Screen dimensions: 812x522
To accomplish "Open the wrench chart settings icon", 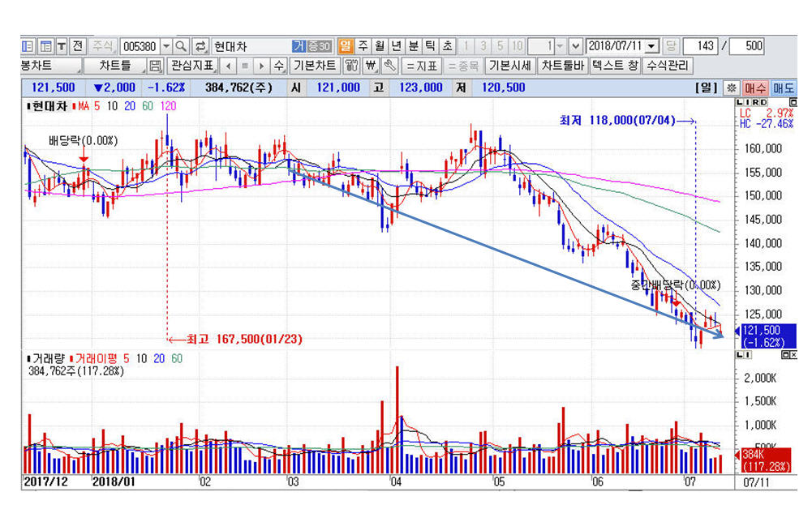I will pos(389,66).
